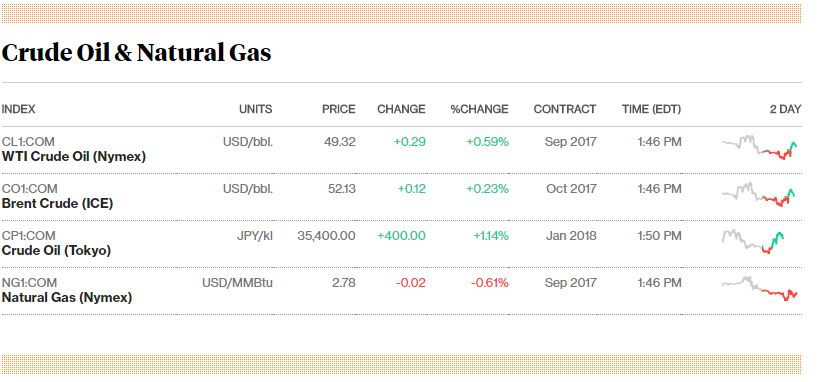Click the PRICE column header

(339, 109)
